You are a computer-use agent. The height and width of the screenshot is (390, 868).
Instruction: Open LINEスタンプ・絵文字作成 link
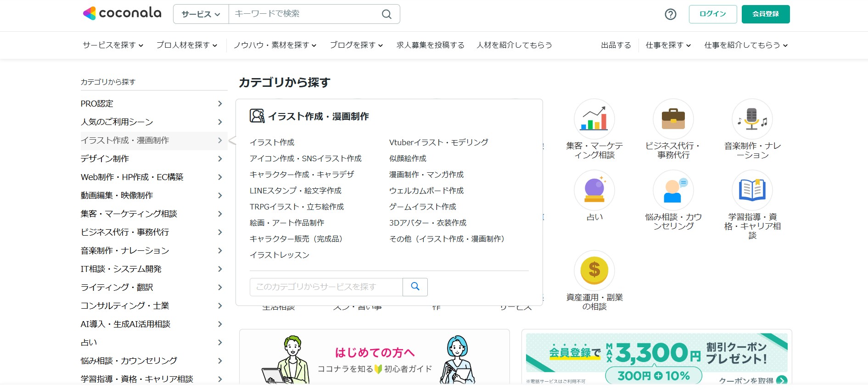coord(296,191)
